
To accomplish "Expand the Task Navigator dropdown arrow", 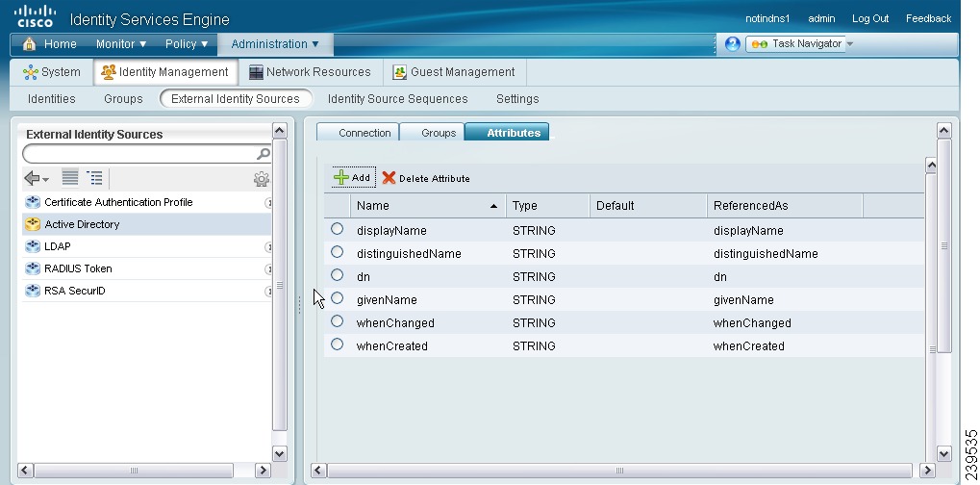I will coord(849,44).
